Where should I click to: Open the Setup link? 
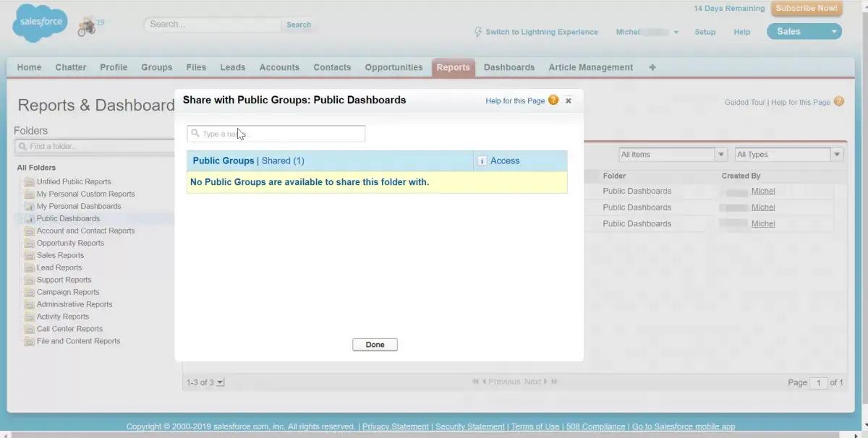(x=705, y=32)
